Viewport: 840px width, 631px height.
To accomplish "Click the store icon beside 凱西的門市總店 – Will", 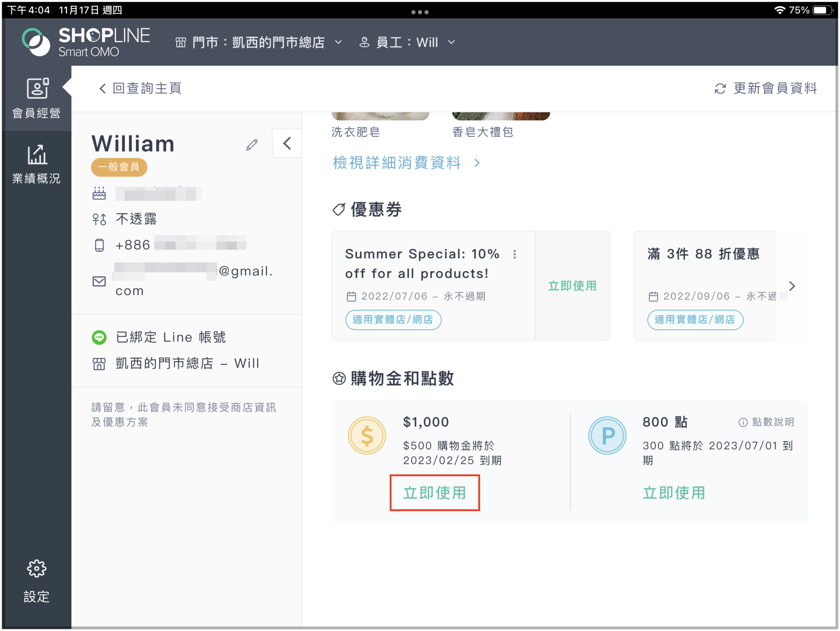I will click(x=99, y=364).
